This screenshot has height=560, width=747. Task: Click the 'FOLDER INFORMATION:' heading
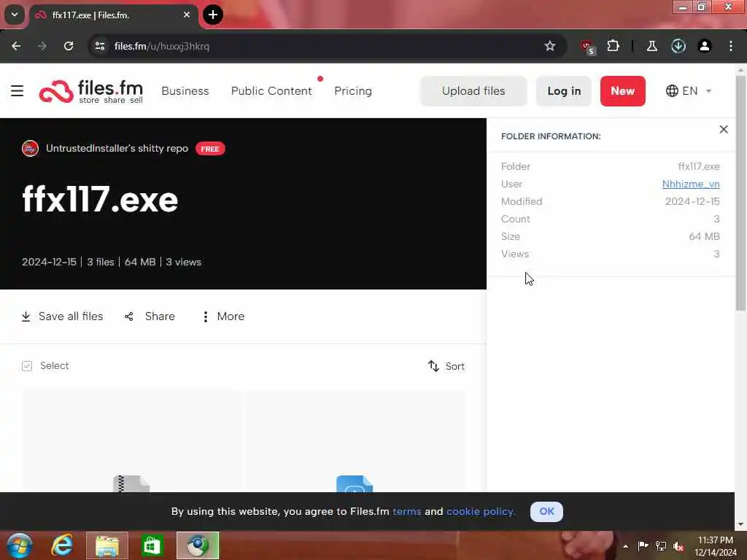[x=550, y=136]
